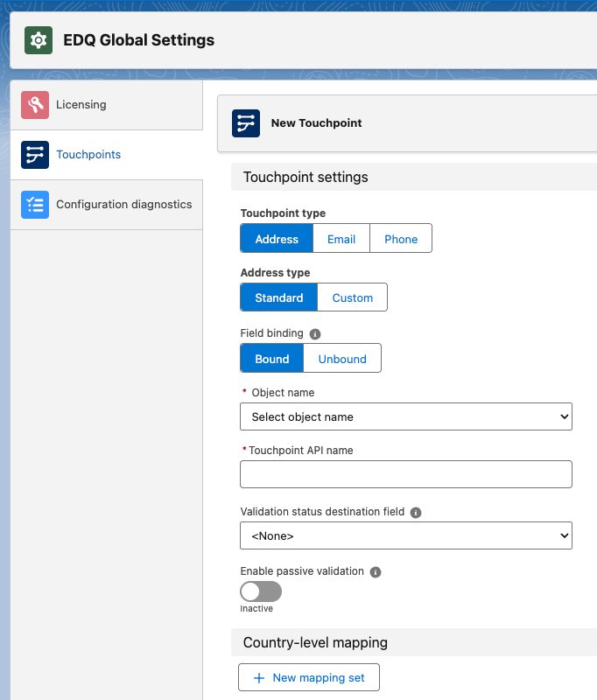The height and width of the screenshot is (700, 597).
Task: Click the Licensing key icon
Action: pos(35,105)
